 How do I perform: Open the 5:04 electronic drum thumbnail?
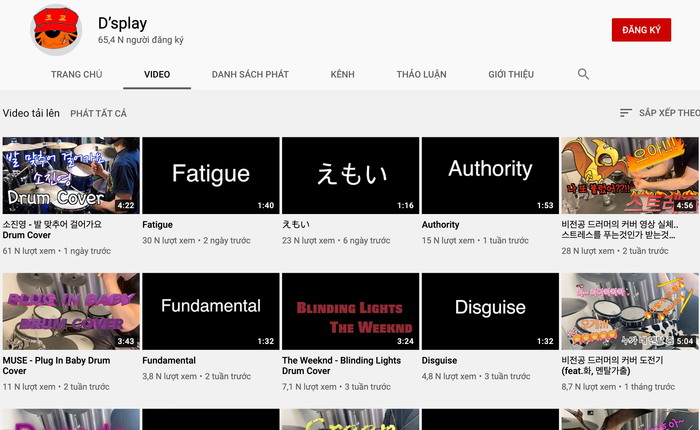tap(630, 311)
